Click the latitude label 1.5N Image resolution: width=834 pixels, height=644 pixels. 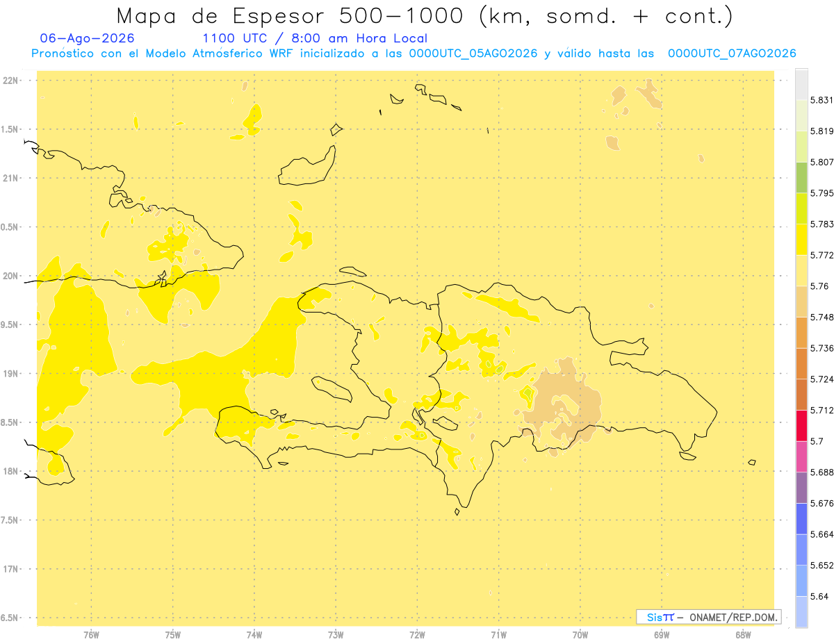tap(10, 129)
